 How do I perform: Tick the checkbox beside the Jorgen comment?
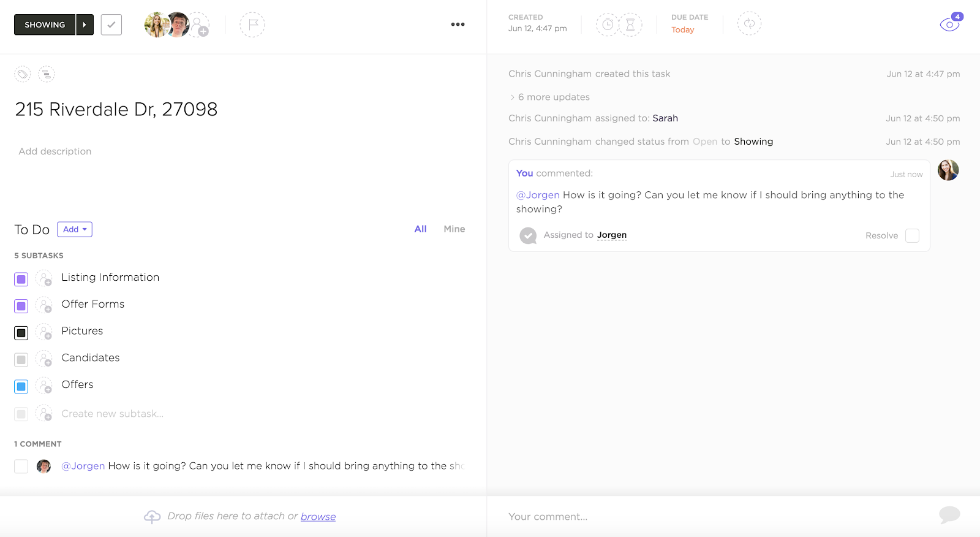click(21, 467)
